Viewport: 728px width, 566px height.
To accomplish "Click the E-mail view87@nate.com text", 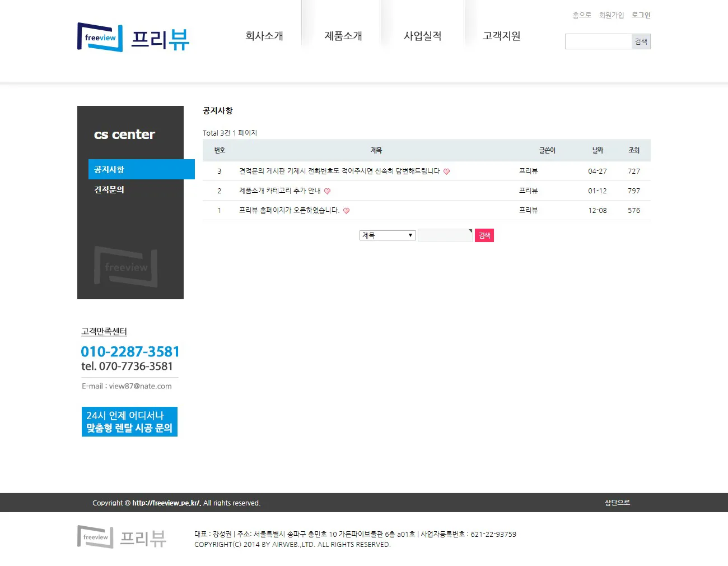I will 127,386.
